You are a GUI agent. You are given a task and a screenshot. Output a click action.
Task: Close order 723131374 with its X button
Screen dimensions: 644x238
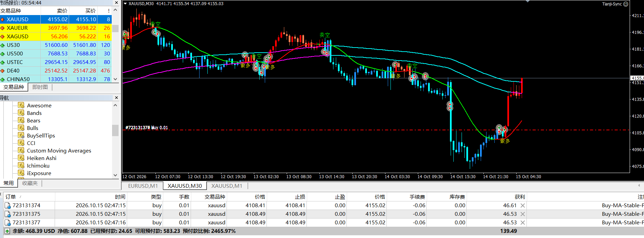pos(523,206)
